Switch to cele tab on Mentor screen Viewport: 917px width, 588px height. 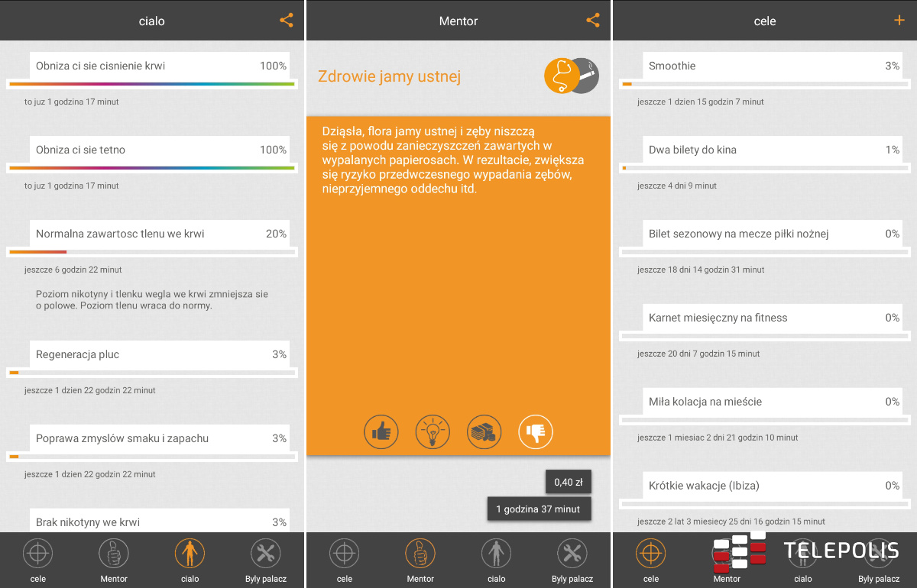[345, 561]
